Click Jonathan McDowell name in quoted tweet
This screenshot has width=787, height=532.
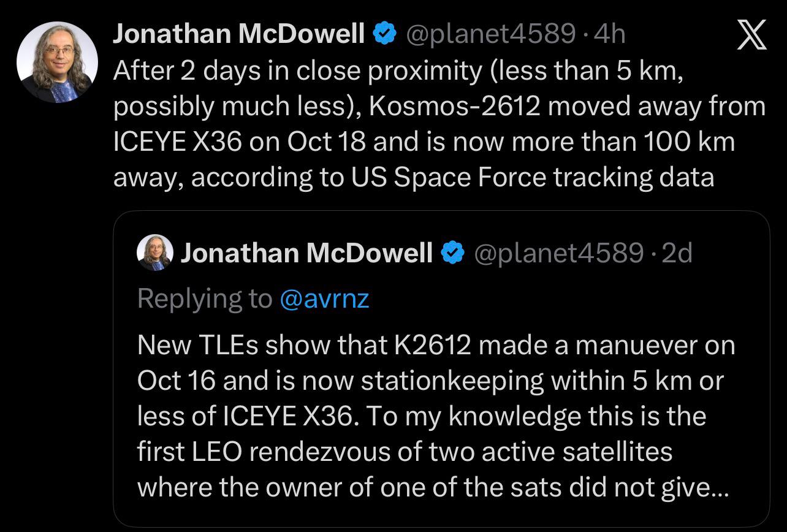coord(306,253)
